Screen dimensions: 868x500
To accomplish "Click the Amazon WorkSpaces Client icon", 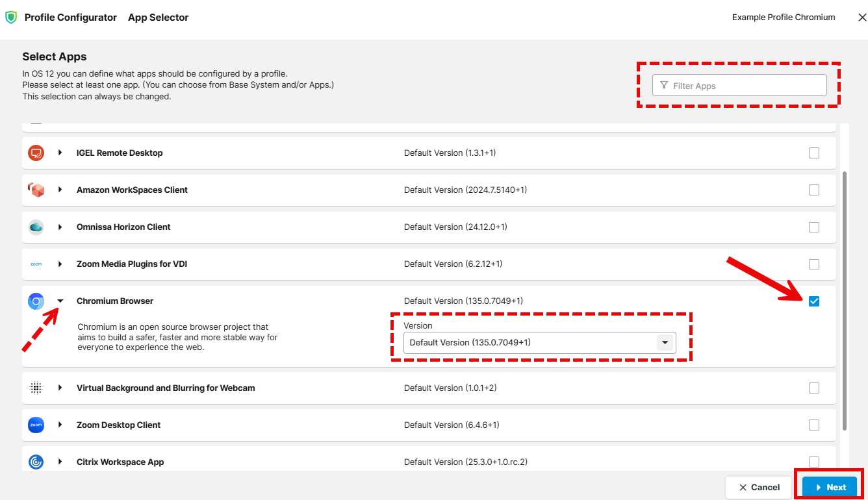I will pos(36,190).
